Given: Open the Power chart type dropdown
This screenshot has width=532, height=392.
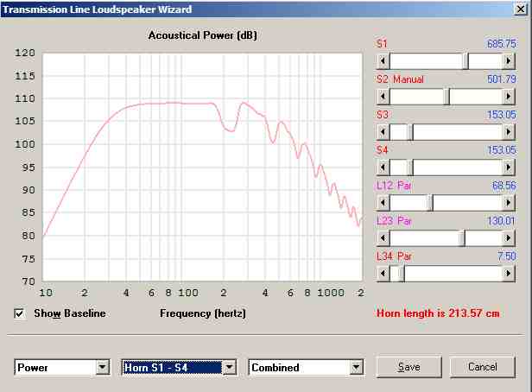Looking at the screenshot, I should pyautogui.click(x=102, y=367).
